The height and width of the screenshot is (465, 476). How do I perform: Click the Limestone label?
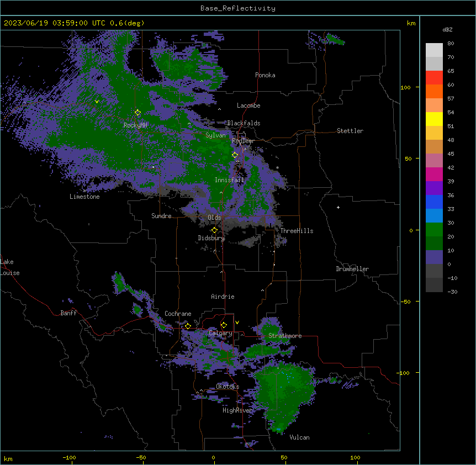(x=84, y=197)
